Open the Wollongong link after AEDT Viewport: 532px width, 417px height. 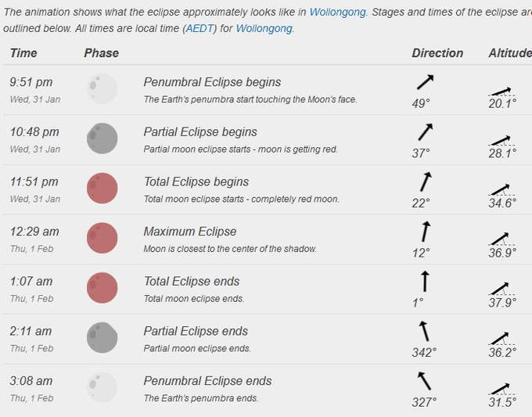pyautogui.click(x=264, y=28)
